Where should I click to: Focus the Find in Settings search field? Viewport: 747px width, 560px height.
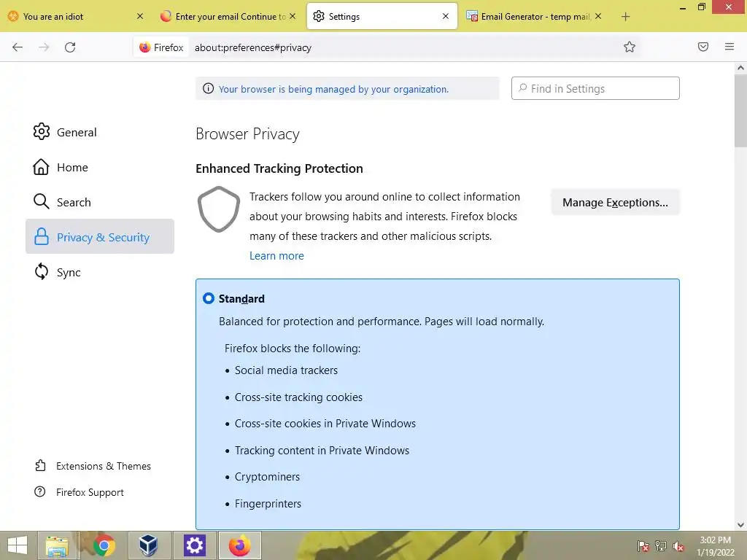click(x=595, y=88)
